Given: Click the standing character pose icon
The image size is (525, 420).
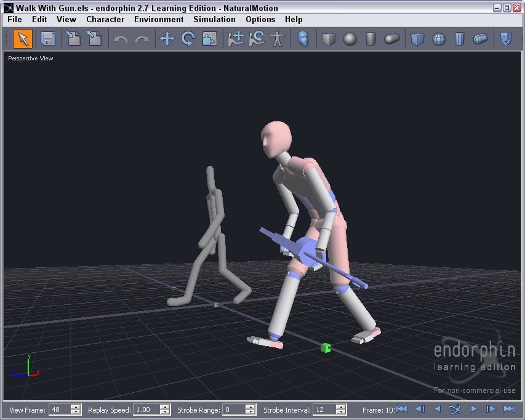Looking at the screenshot, I should (x=277, y=39).
